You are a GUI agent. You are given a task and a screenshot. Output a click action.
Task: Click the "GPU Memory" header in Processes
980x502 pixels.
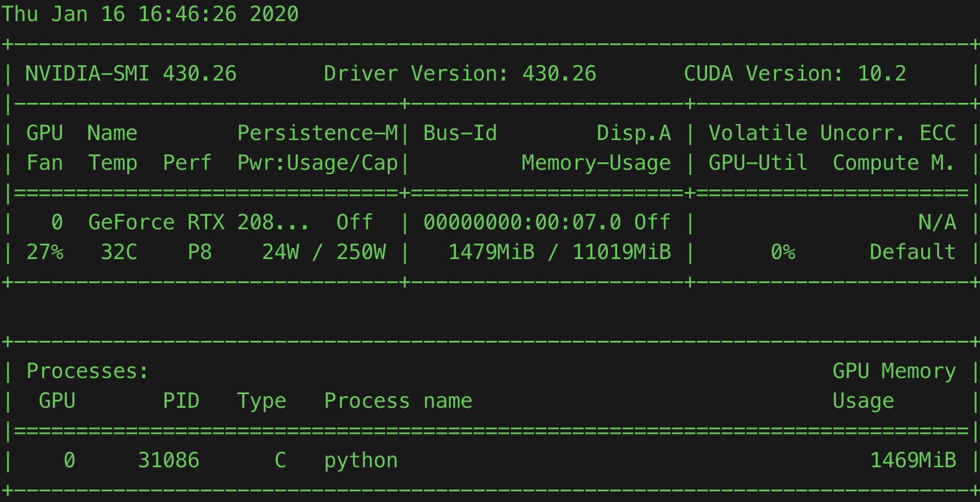click(894, 372)
